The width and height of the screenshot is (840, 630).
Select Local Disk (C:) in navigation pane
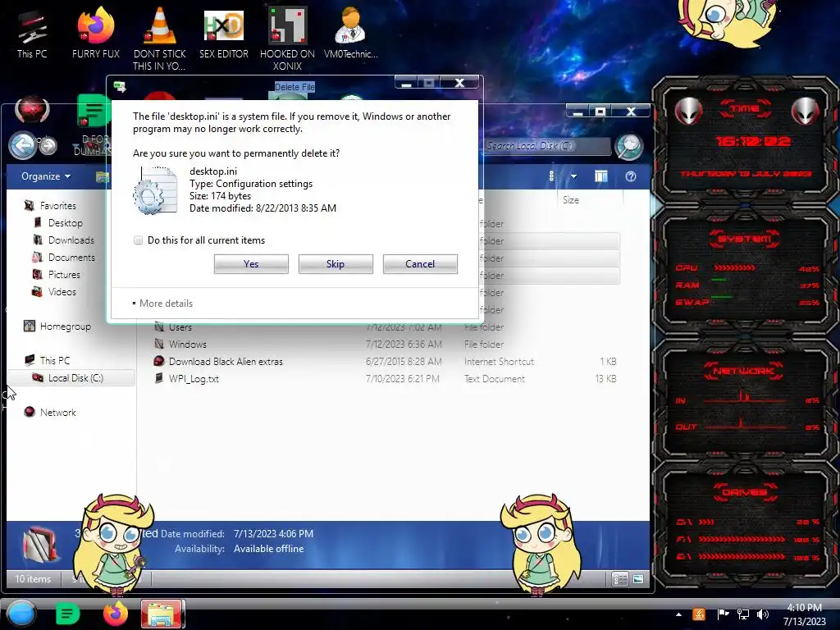[71, 377]
